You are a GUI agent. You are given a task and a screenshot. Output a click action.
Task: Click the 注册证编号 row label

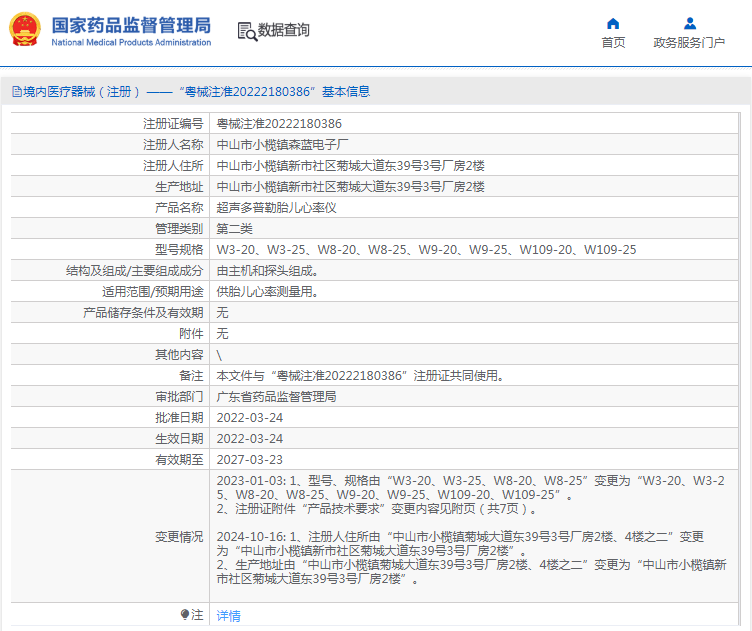[x=173, y=124]
